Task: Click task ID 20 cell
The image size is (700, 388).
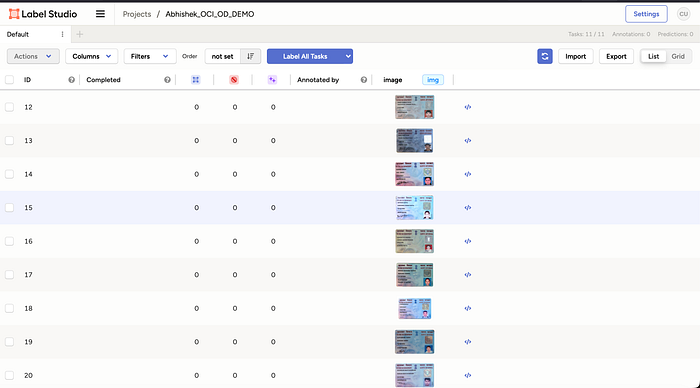Action: [x=29, y=375]
